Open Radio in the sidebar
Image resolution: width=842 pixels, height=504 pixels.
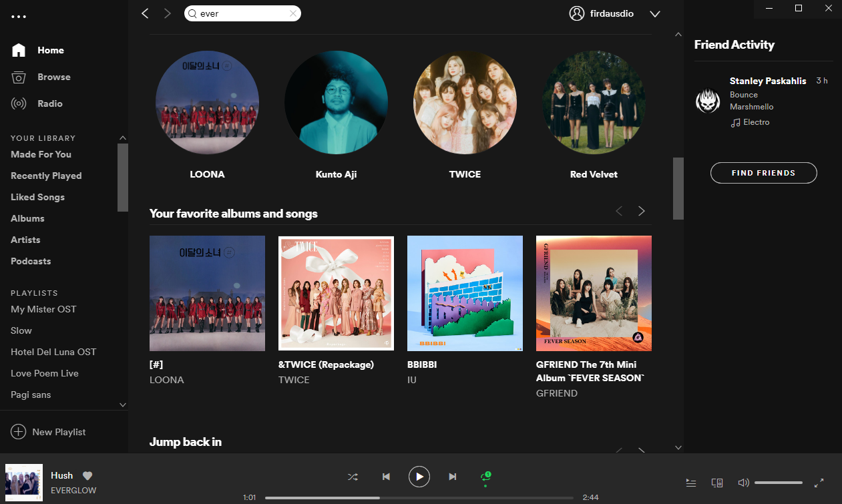pyautogui.click(x=50, y=103)
